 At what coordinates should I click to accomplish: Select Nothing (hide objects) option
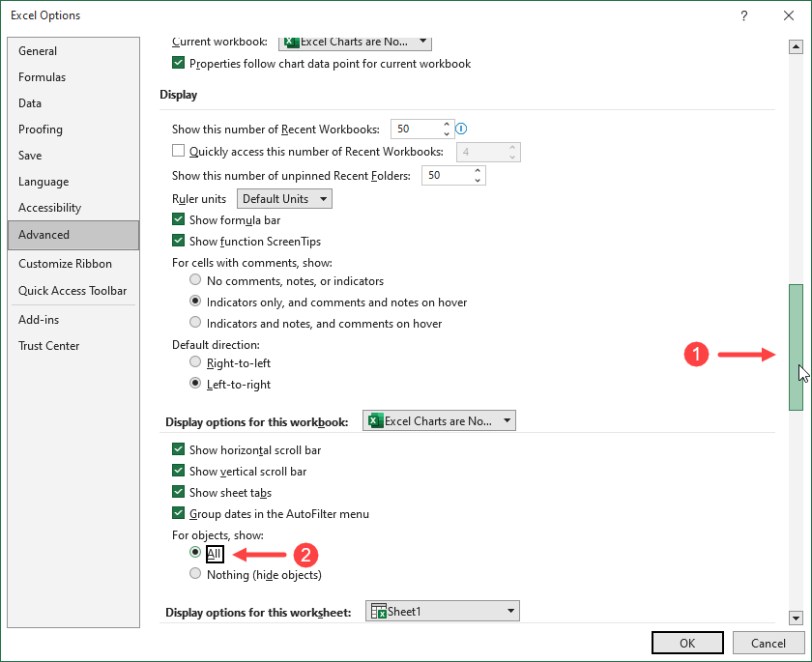click(x=195, y=573)
